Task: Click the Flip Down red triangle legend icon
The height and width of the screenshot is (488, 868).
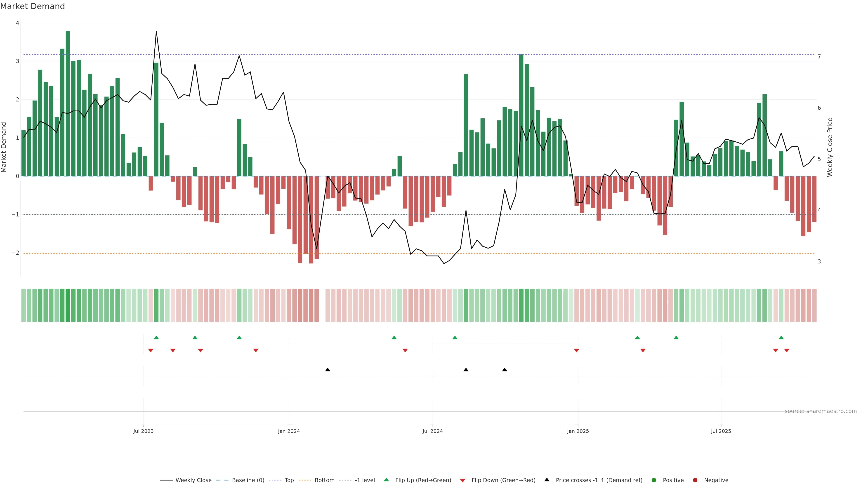Action: click(x=463, y=480)
